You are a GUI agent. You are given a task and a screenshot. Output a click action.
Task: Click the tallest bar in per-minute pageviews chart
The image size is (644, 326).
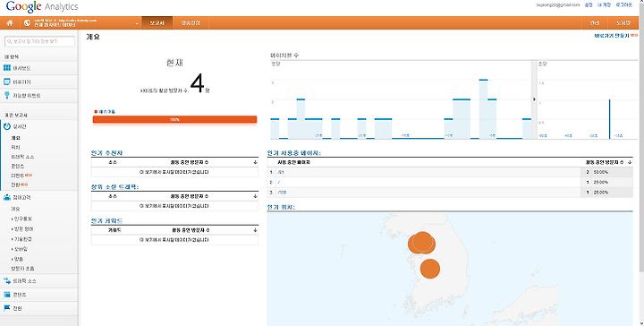(x=483, y=109)
